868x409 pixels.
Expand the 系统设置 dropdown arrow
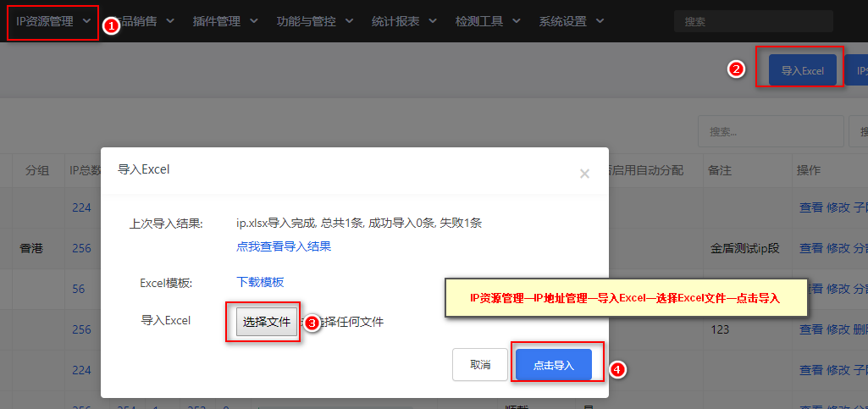click(600, 21)
